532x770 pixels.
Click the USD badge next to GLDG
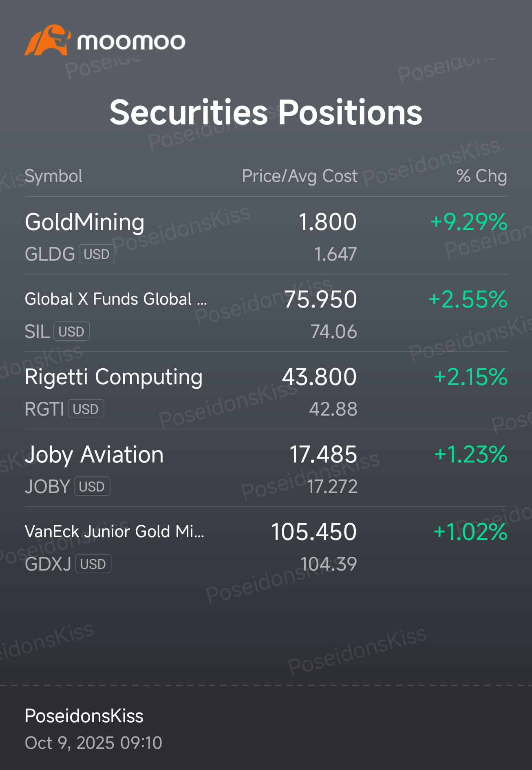click(97, 254)
